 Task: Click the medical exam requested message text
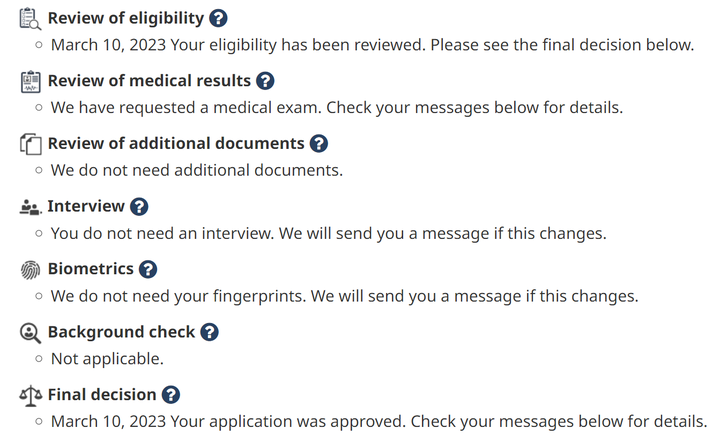(x=336, y=107)
